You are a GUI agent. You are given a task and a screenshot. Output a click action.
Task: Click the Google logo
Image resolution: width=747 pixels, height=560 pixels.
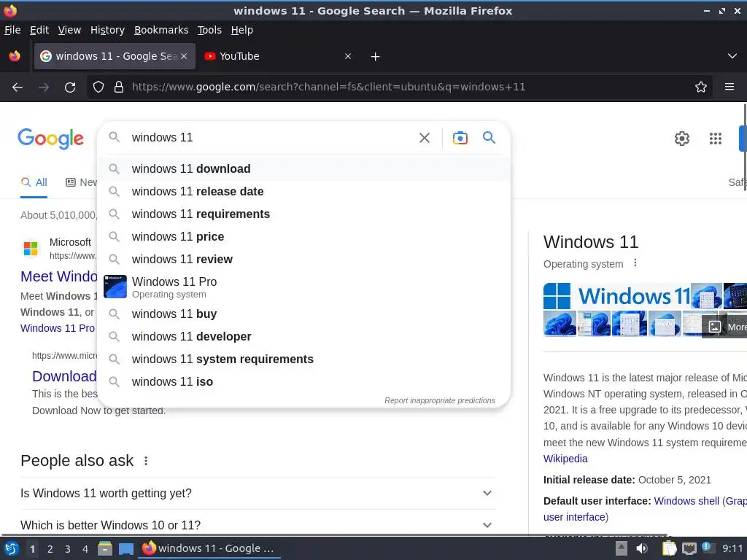(x=50, y=139)
